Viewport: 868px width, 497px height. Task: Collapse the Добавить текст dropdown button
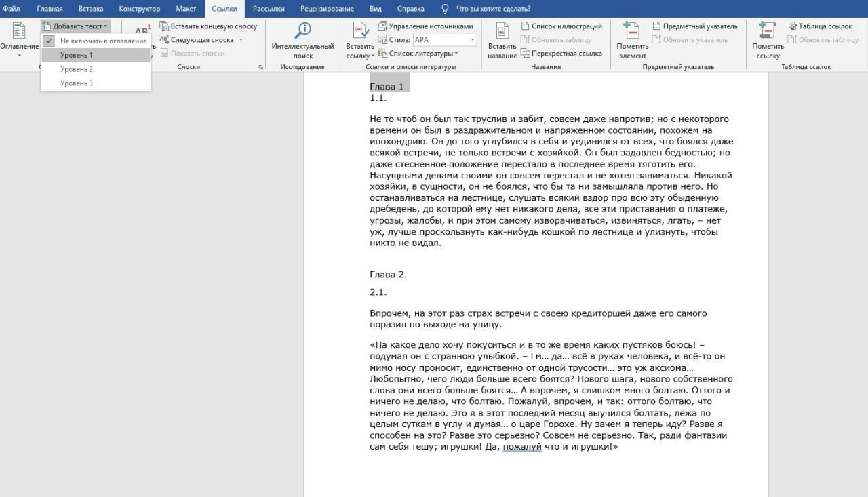pos(75,26)
